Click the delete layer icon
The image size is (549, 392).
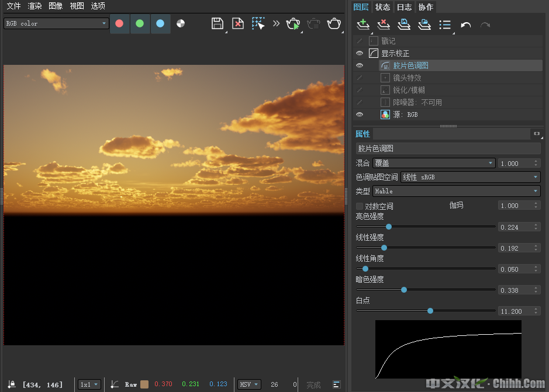click(x=383, y=25)
